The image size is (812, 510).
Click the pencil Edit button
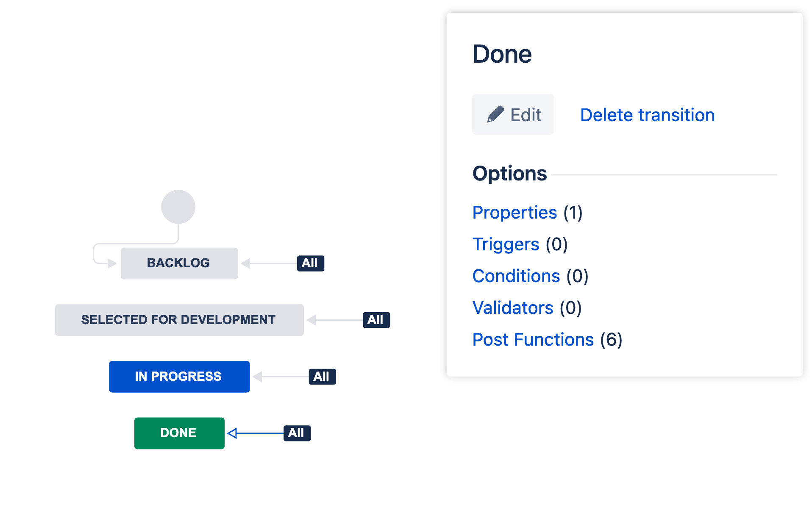tap(513, 115)
